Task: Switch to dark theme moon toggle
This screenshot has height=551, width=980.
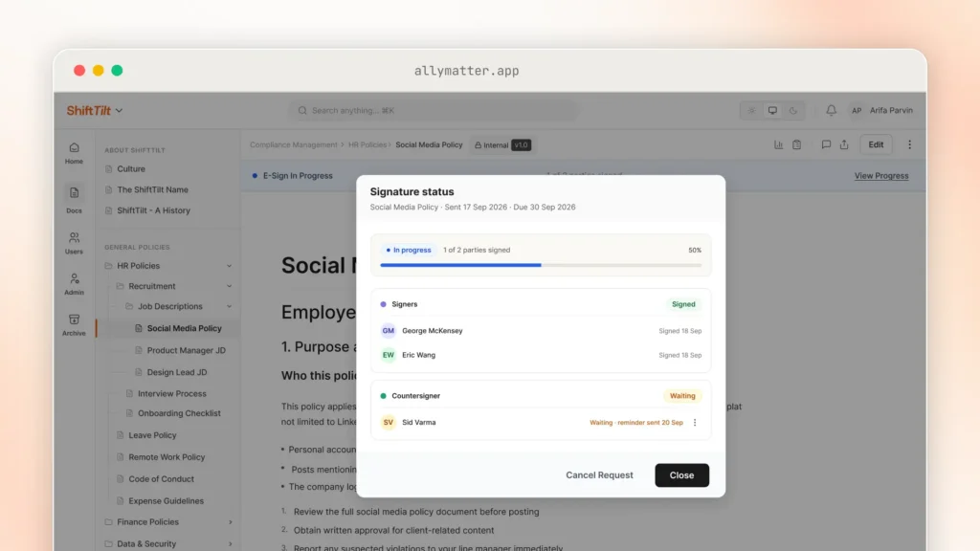Action: (x=793, y=111)
